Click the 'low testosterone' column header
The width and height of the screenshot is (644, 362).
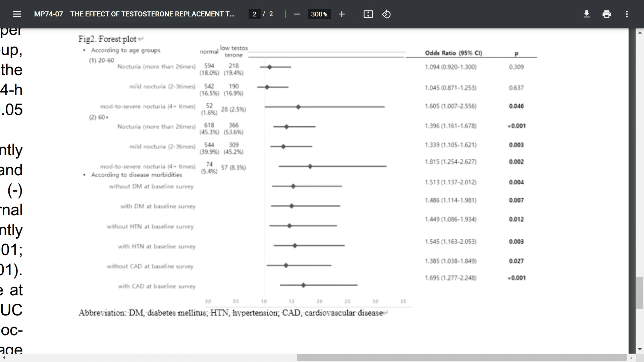click(234, 52)
